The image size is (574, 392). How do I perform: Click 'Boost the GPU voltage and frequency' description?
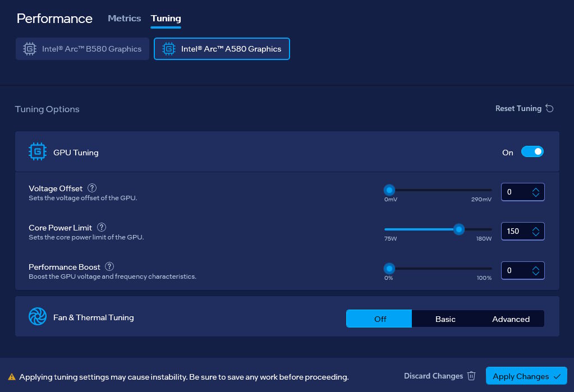click(x=112, y=276)
